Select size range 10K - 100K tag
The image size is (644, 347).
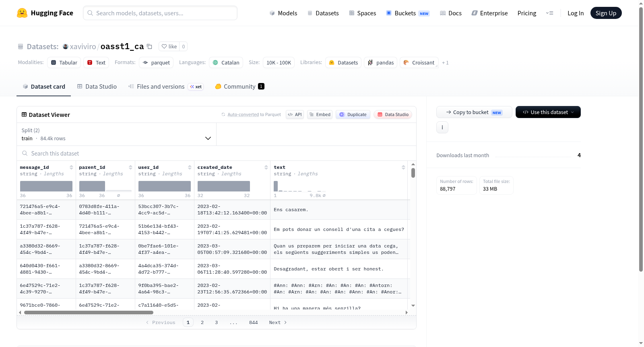279,62
